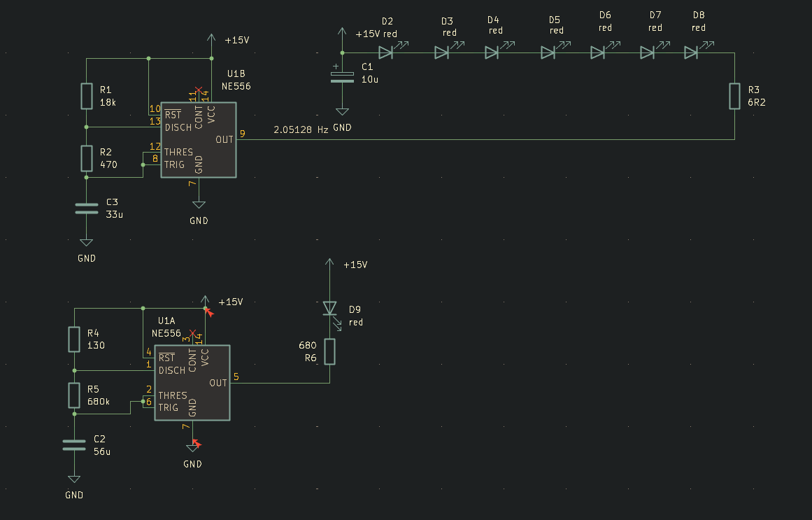Screen dimensions: 812x520
Task: Select capacitor C2 symbol
Action: pos(74,445)
